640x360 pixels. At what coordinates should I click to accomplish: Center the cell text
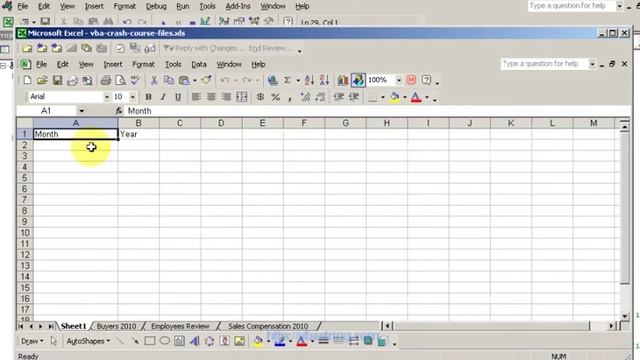coord(211,97)
